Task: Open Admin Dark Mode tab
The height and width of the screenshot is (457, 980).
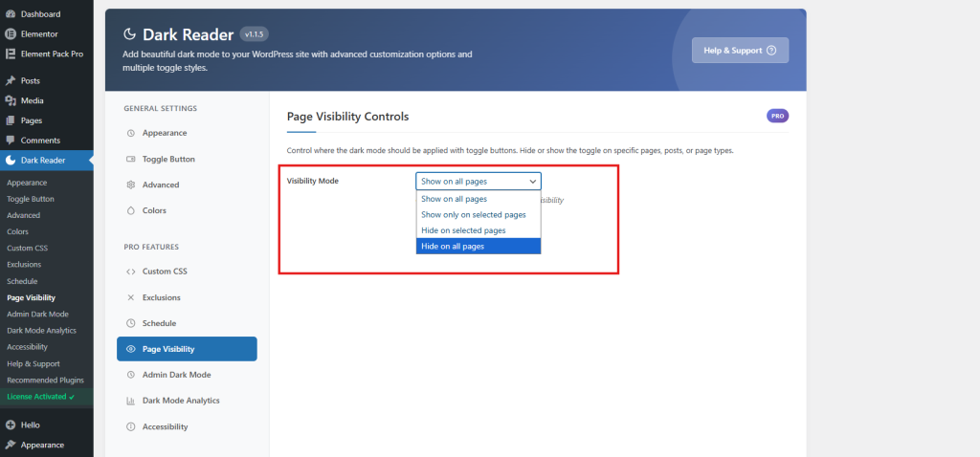Action: pos(187,375)
